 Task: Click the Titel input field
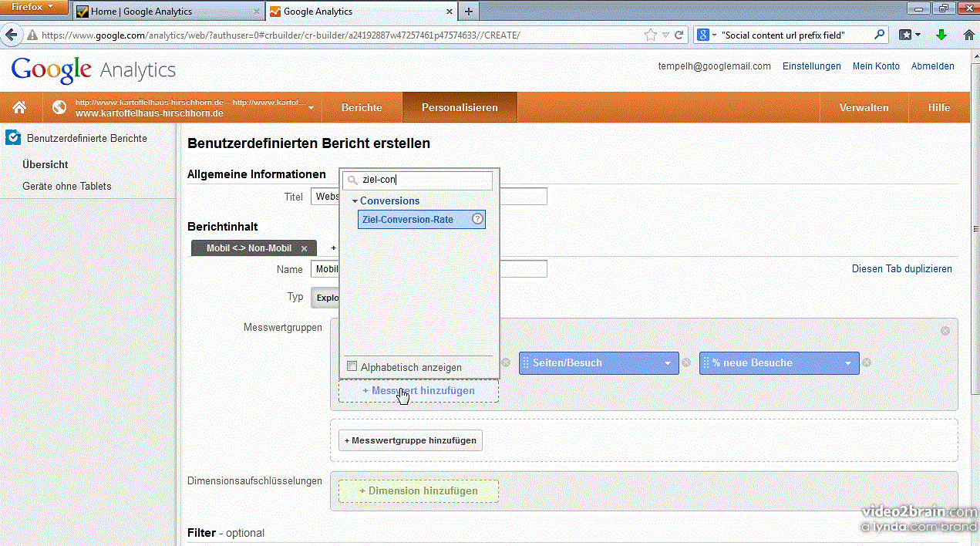(x=428, y=197)
